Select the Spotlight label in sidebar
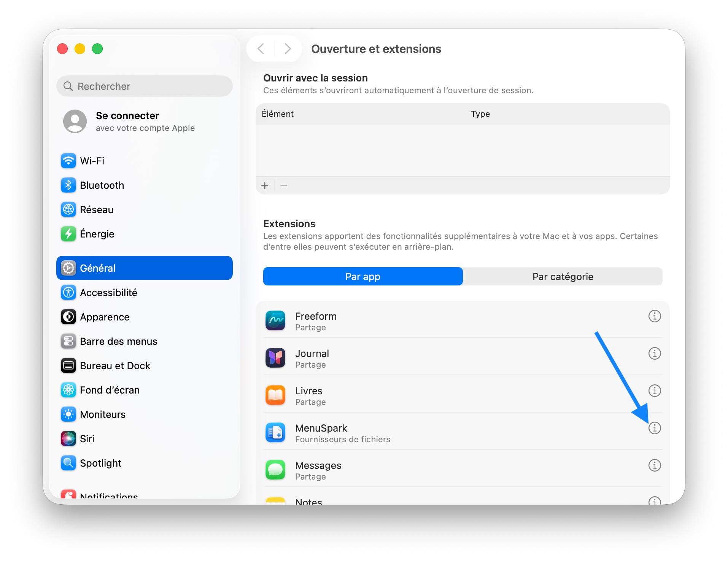Viewport: 728px width, 561px height. pyautogui.click(x=101, y=463)
